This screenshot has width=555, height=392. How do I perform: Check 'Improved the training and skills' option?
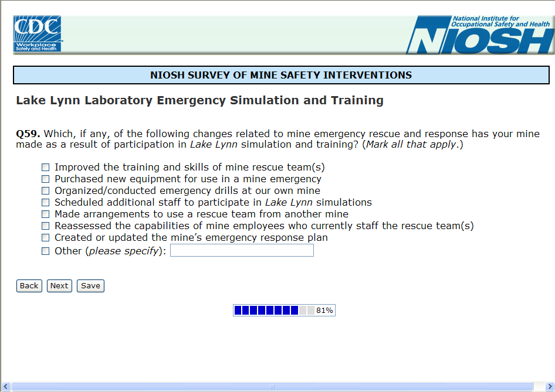pos(45,168)
